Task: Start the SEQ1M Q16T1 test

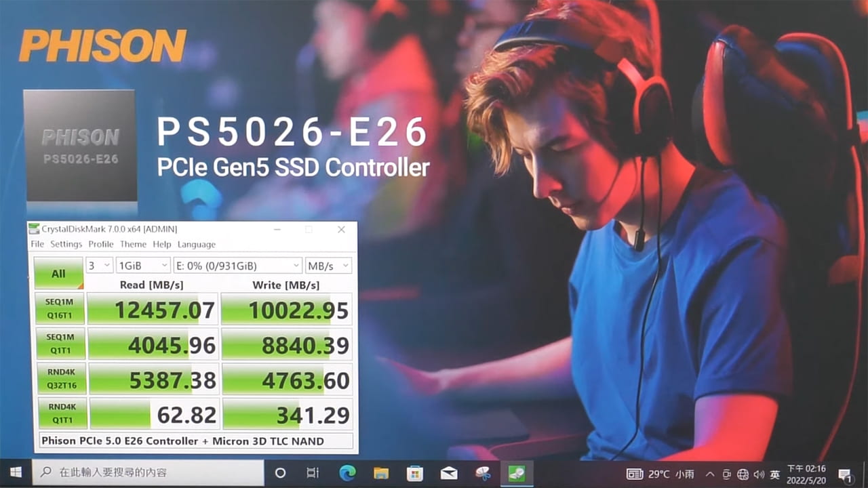Action: click(x=60, y=309)
